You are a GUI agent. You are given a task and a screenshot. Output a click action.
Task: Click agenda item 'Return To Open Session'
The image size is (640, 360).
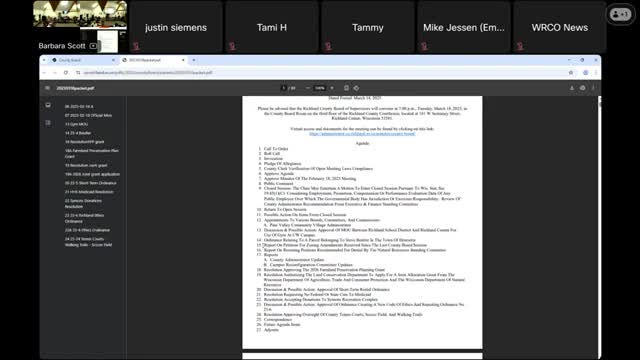pos(285,209)
